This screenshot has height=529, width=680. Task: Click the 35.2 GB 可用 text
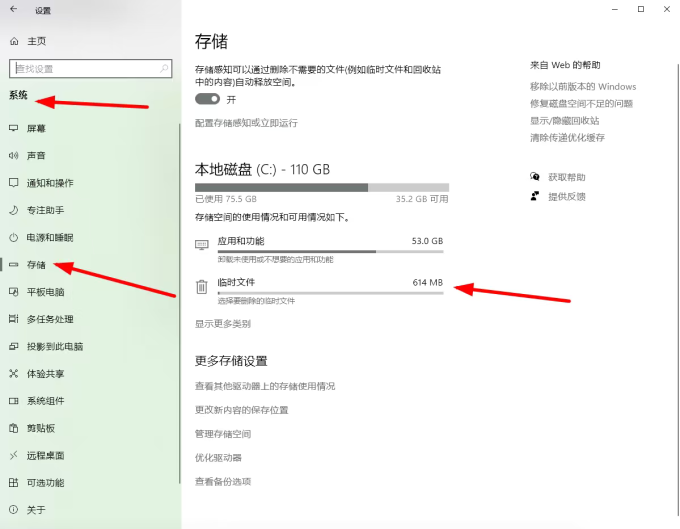[422, 199]
